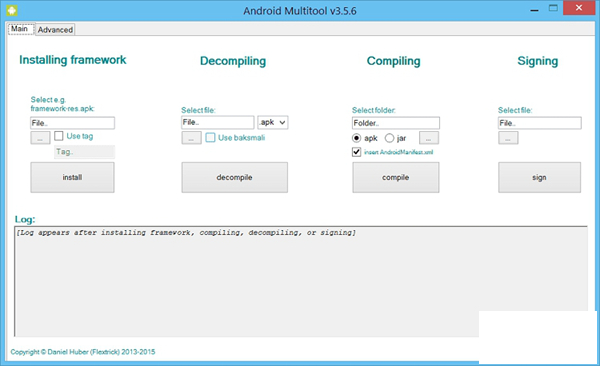Click the Decompiling heading
The image size is (600, 366).
(x=233, y=61)
